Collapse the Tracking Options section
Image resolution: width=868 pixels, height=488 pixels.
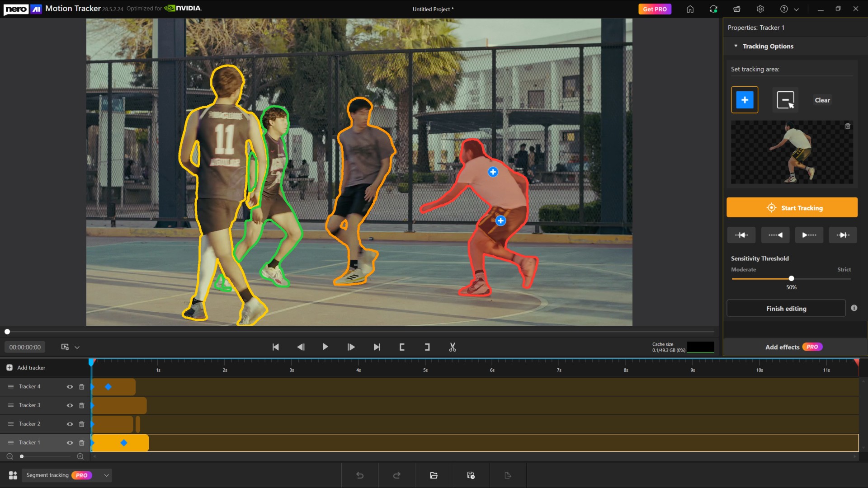click(736, 46)
